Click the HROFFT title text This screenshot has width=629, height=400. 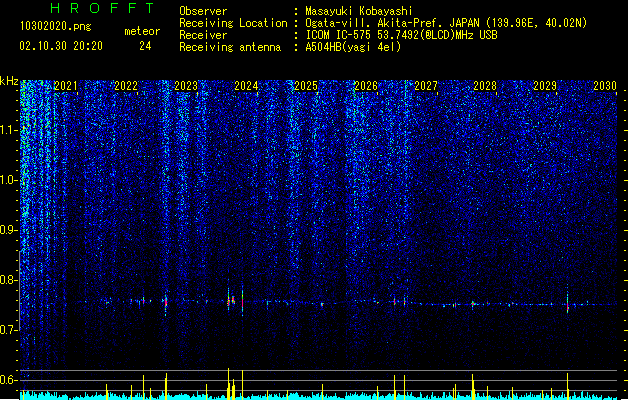pyautogui.click(x=102, y=8)
